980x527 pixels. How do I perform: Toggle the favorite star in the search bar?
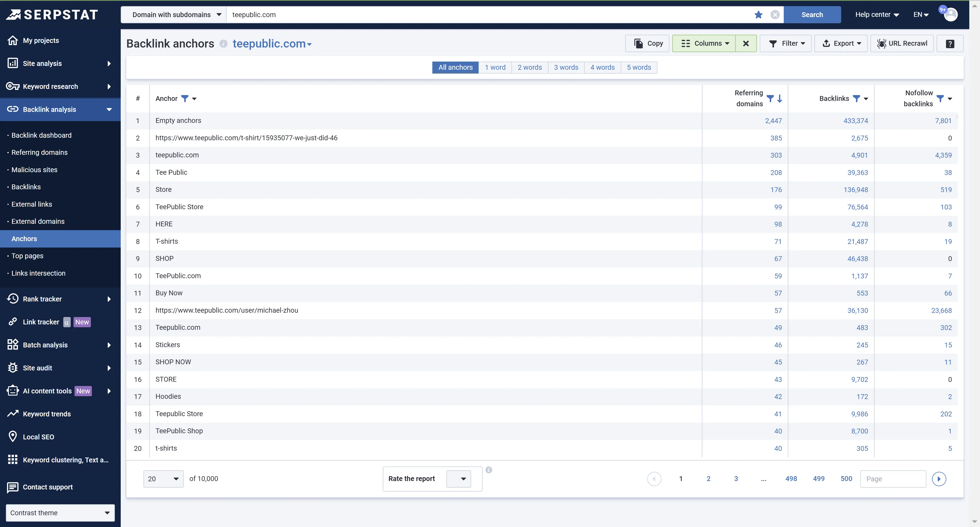(x=758, y=15)
